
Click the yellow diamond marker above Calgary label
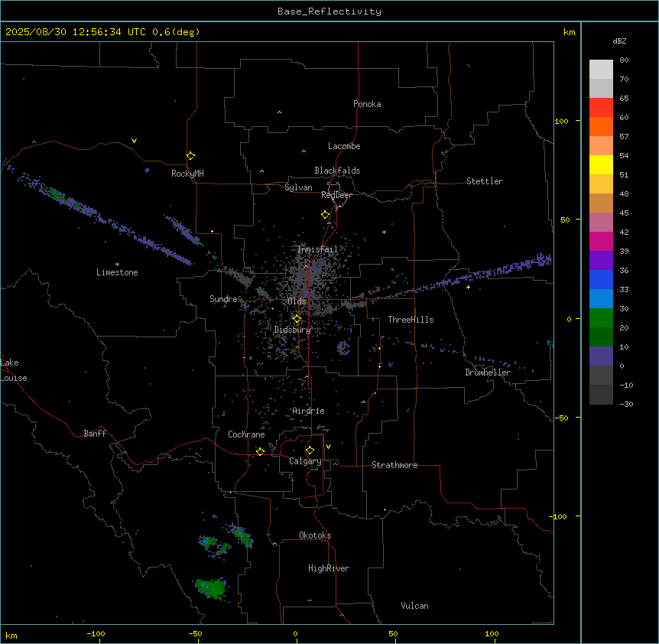click(310, 450)
